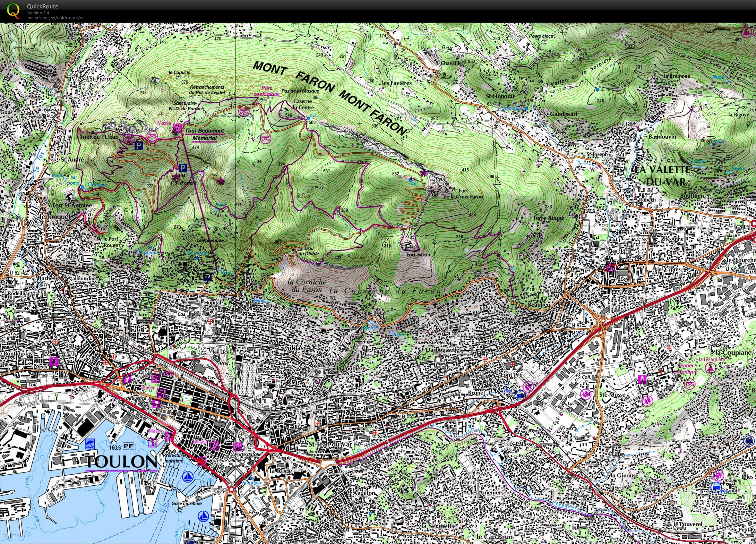756x544 pixels.
Task: Click the le Jonquet label
Action: coord(55,216)
